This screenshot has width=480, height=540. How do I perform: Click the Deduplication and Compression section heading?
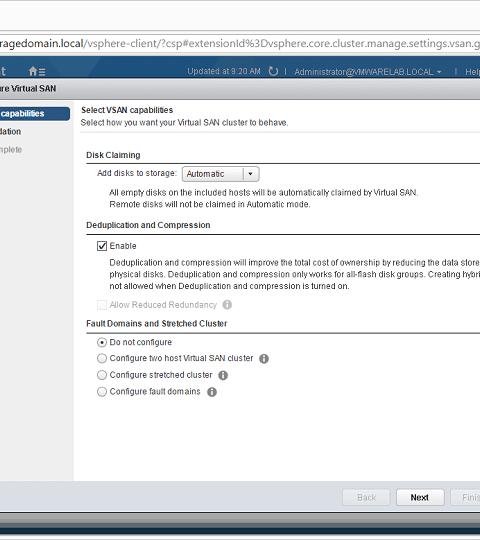148,225
